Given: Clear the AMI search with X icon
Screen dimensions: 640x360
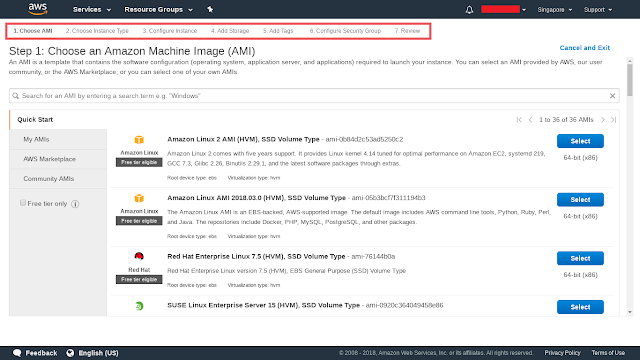Looking at the screenshot, I should [612, 96].
